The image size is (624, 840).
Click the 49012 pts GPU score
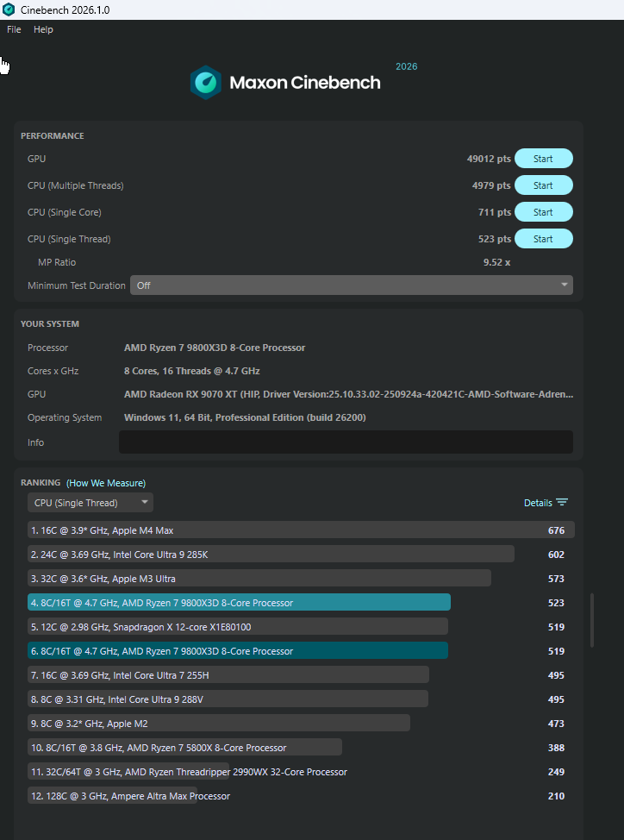(x=489, y=159)
